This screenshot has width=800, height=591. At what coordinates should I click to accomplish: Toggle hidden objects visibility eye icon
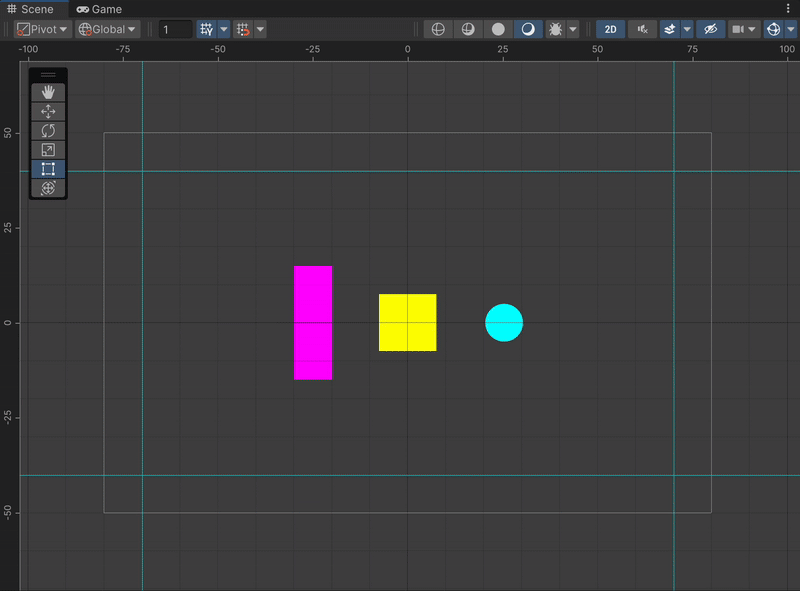pos(710,30)
